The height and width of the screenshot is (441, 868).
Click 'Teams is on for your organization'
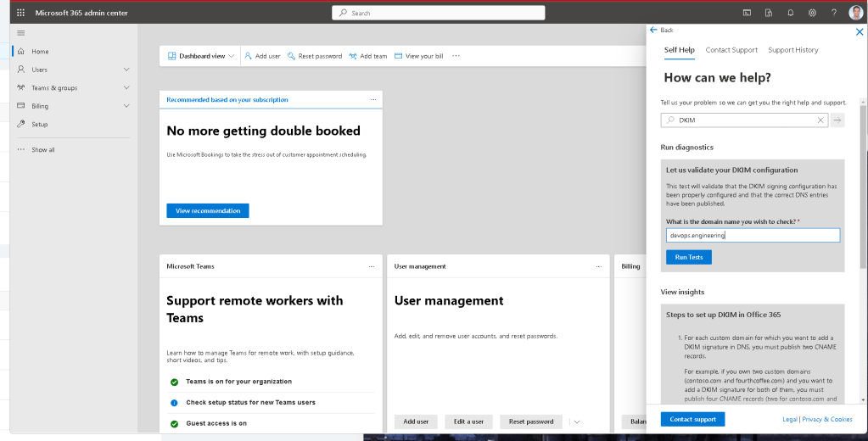238,382
